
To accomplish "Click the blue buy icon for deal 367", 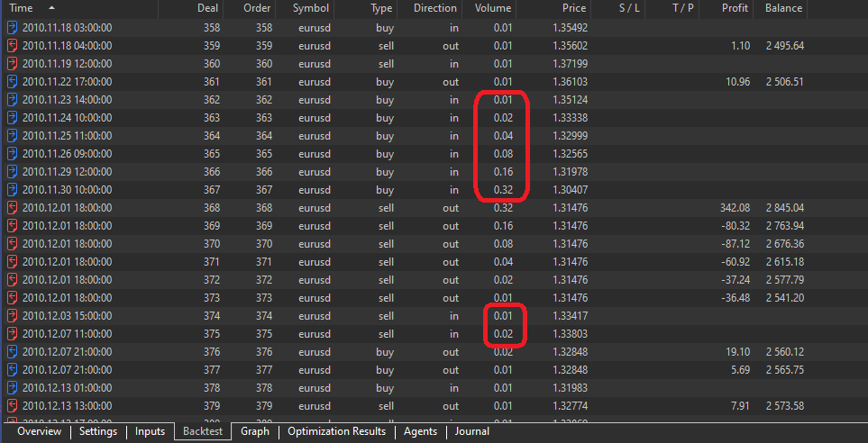I will tap(12, 190).
